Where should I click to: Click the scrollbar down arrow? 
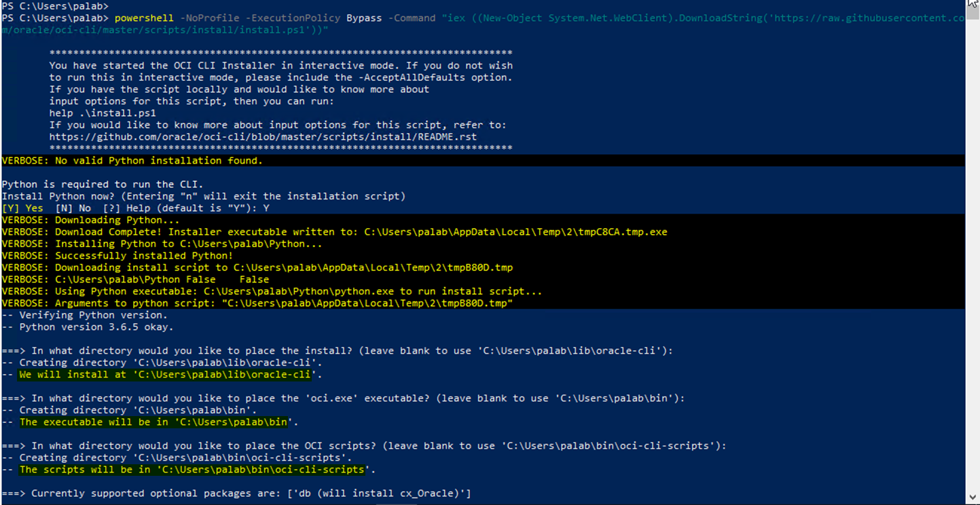(972, 499)
